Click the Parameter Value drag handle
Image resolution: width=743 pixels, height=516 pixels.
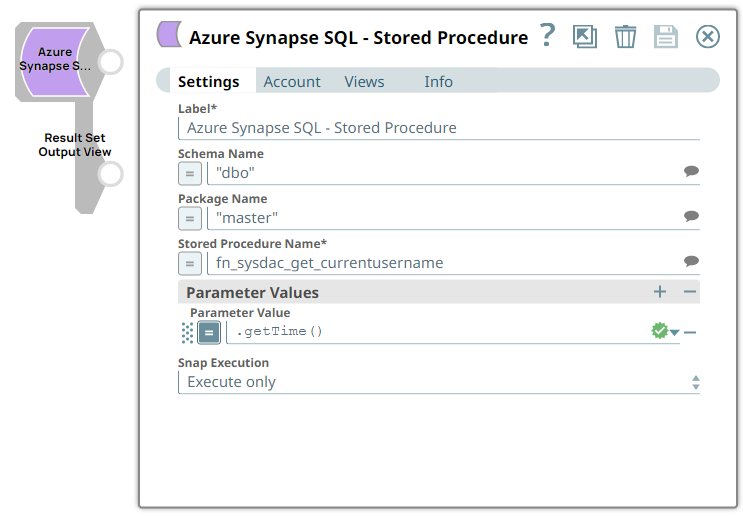(x=188, y=333)
